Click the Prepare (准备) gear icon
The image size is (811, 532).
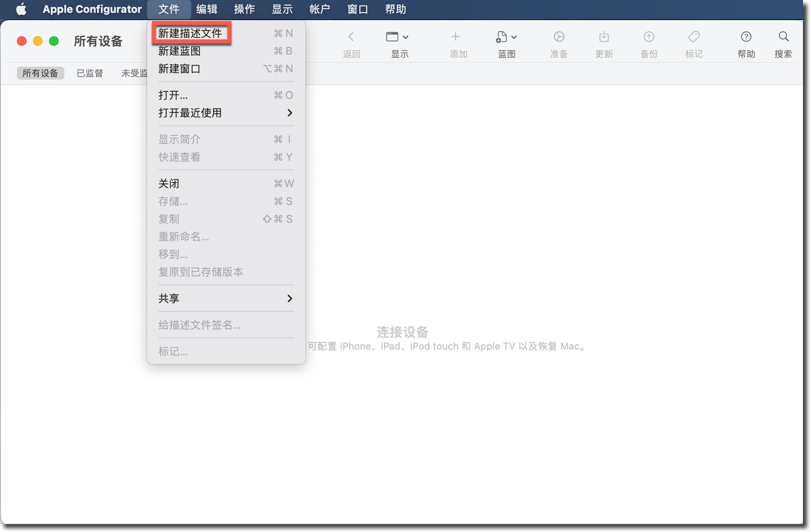[x=559, y=37]
